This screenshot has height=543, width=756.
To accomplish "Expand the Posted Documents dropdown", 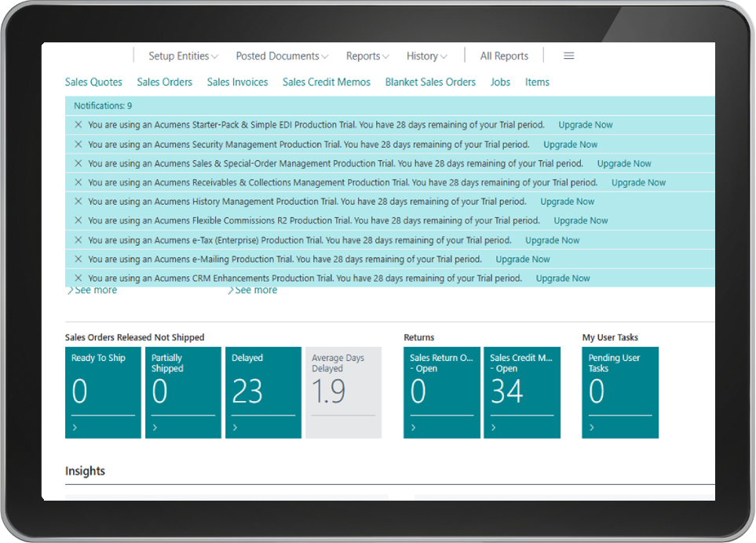I will click(282, 56).
